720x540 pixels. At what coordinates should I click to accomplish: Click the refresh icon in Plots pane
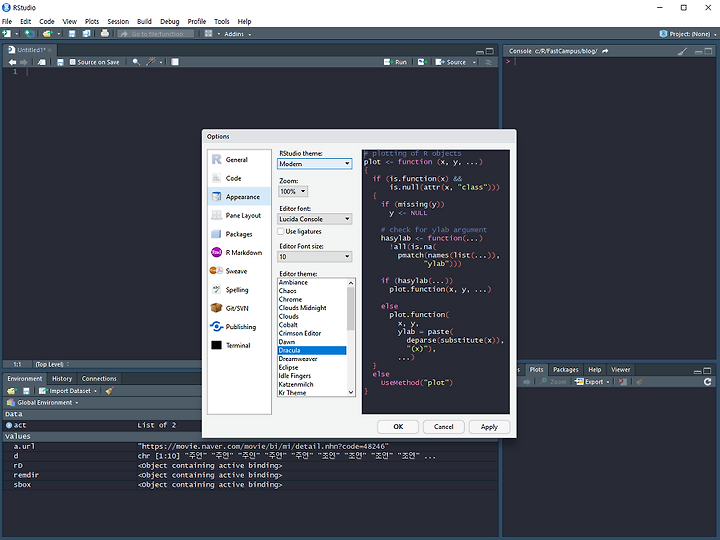point(708,382)
